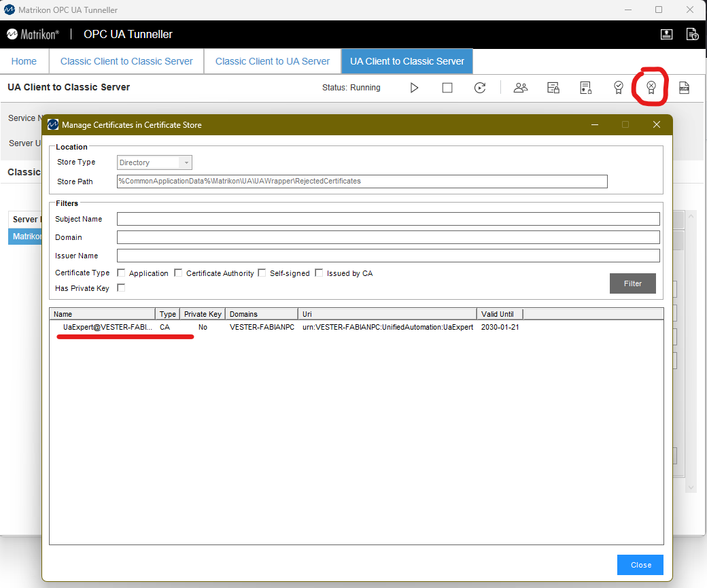Click the 2030-01-21 valid until cell
The image size is (707, 588).
click(x=500, y=327)
